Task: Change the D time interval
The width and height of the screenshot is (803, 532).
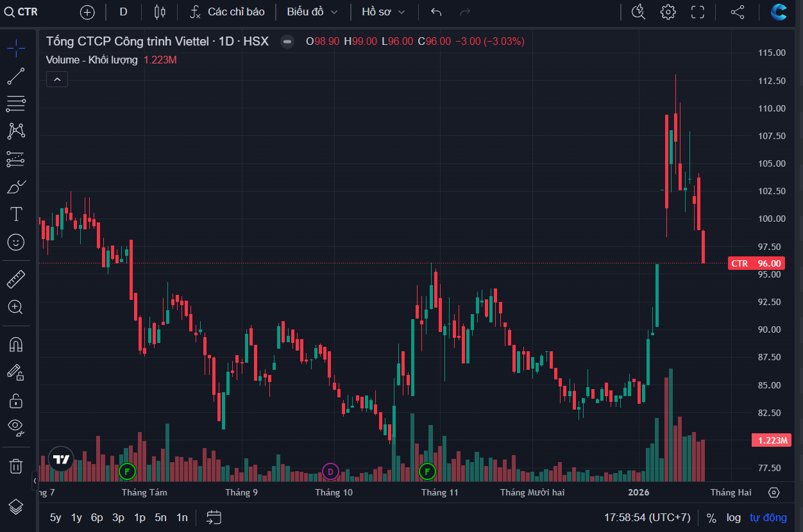Action: [123, 12]
